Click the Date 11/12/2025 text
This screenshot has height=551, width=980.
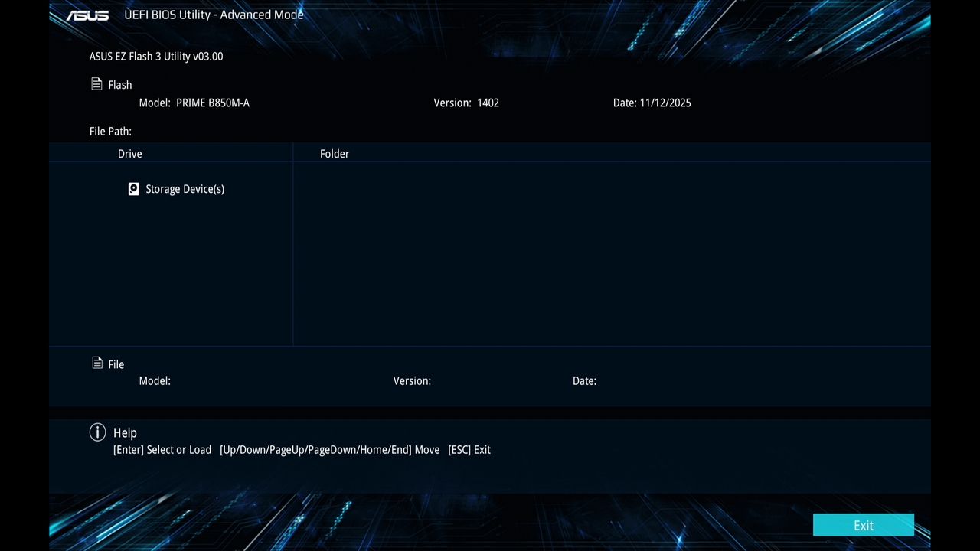652,103
